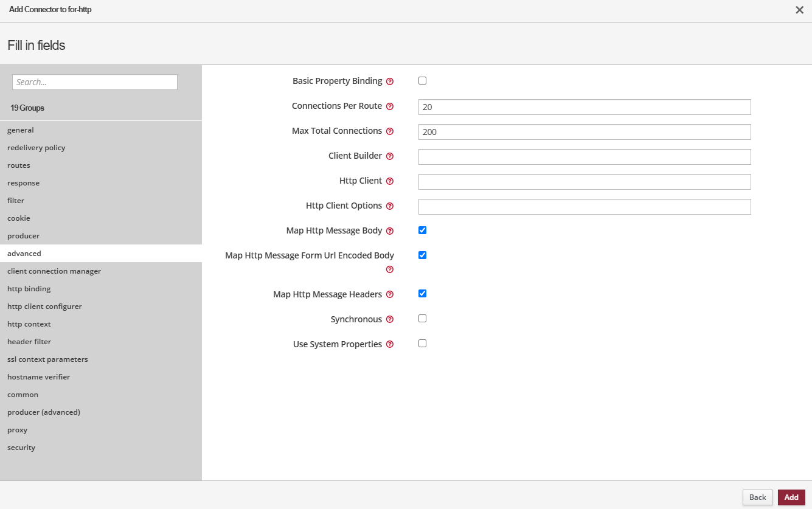Click help icon next to Connections Per Route
Viewport: 812px width, 509px height.
click(x=390, y=106)
